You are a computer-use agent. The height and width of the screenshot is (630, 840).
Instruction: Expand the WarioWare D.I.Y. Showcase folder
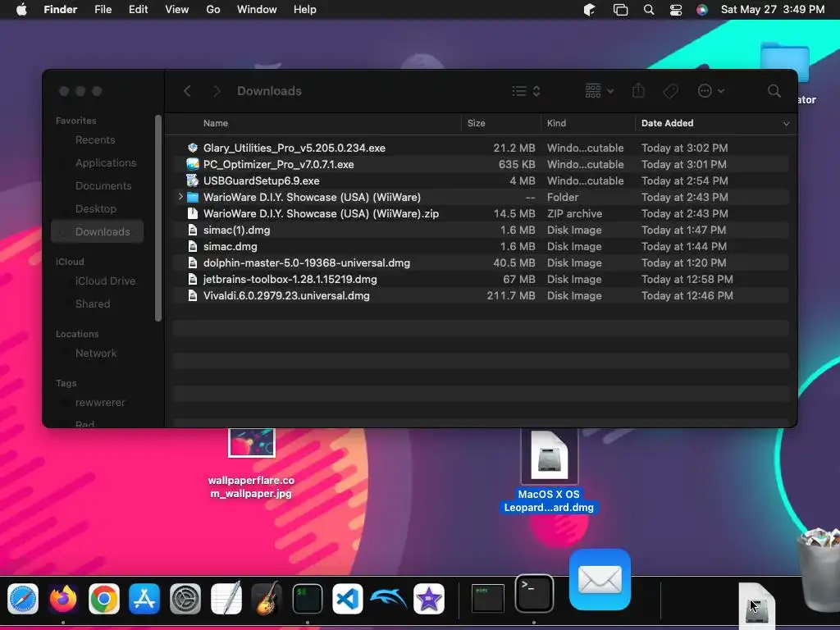pos(180,197)
